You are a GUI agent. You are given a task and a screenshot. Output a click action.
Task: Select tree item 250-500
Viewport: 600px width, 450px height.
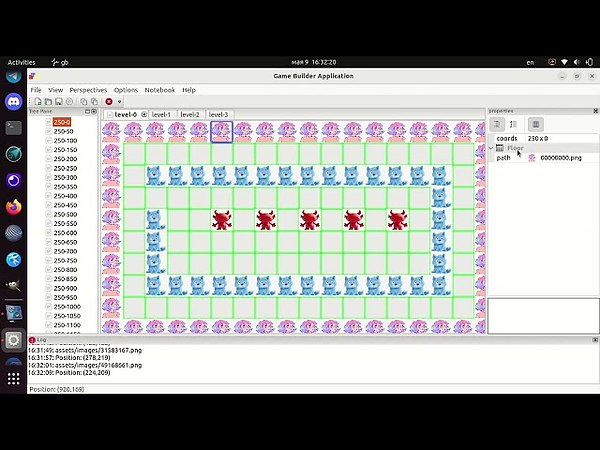[65, 214]
